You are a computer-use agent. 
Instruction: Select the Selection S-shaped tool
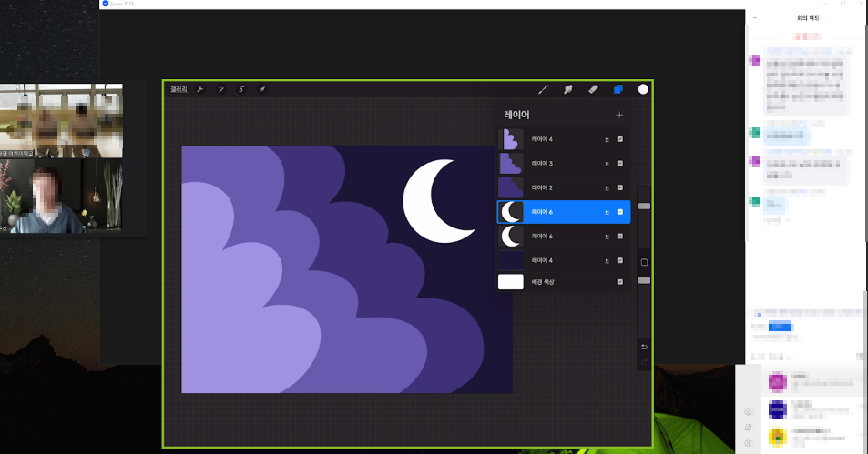tap(241, 89)
